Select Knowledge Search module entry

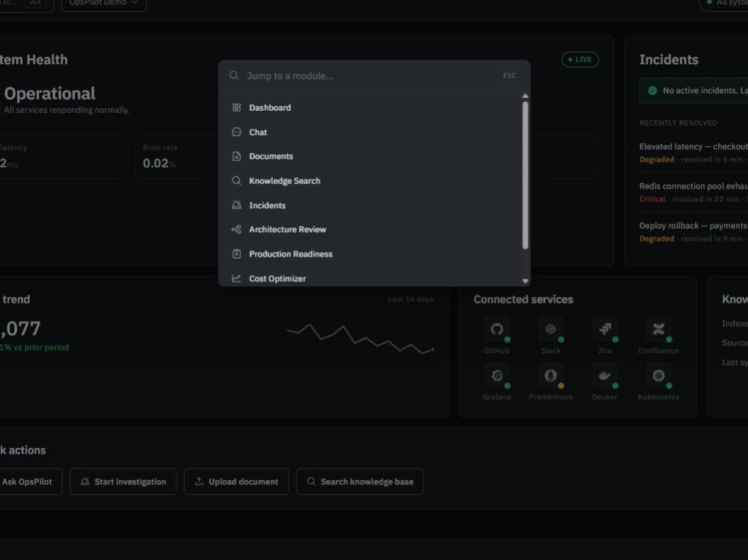click(370, 181)
